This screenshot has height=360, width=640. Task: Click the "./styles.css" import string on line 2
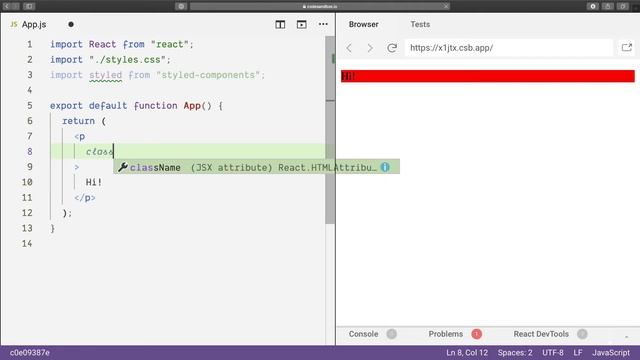point(127,60)
